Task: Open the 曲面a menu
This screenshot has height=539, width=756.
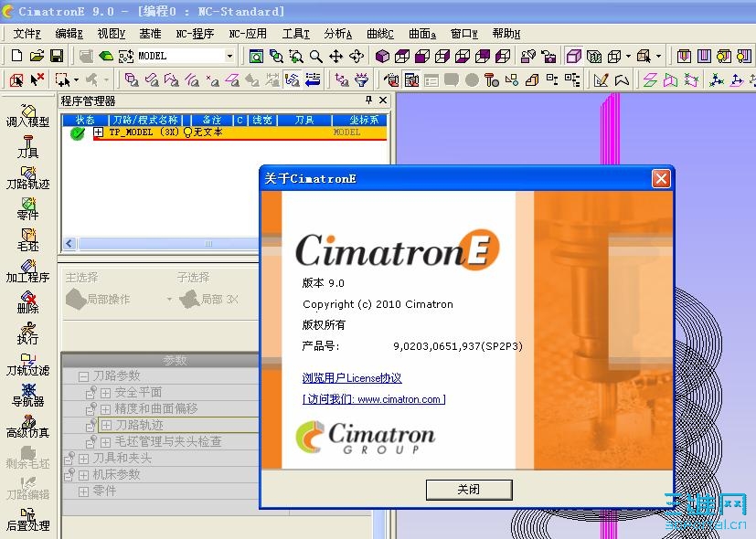Action: (x=422, y=34)
